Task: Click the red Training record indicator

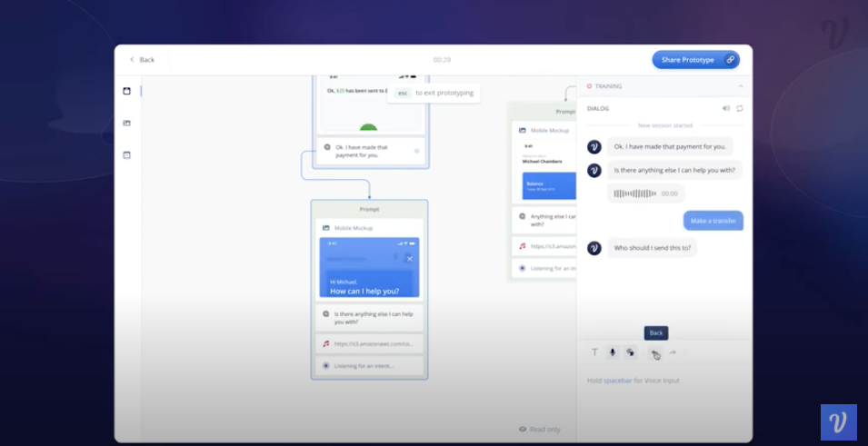Action: point(589,86)
